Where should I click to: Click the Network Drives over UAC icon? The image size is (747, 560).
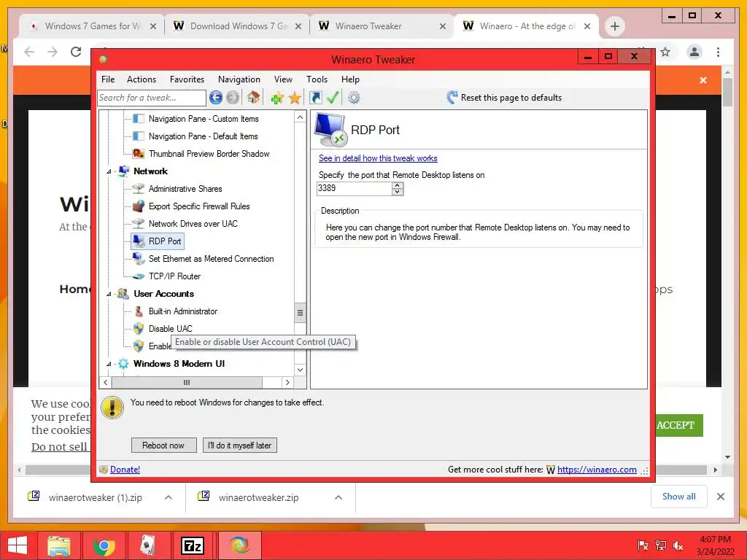tap(138, 223)
